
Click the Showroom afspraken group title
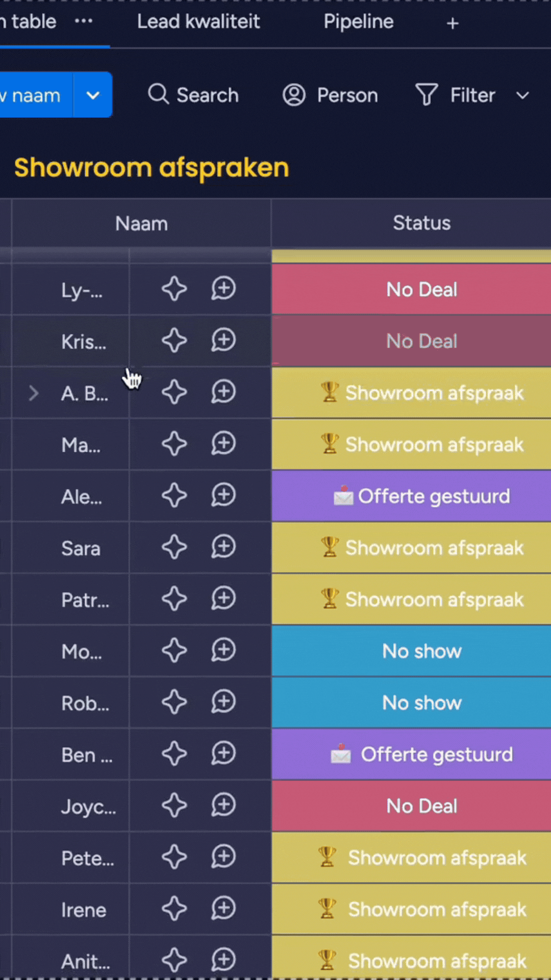tap(152, 167)
